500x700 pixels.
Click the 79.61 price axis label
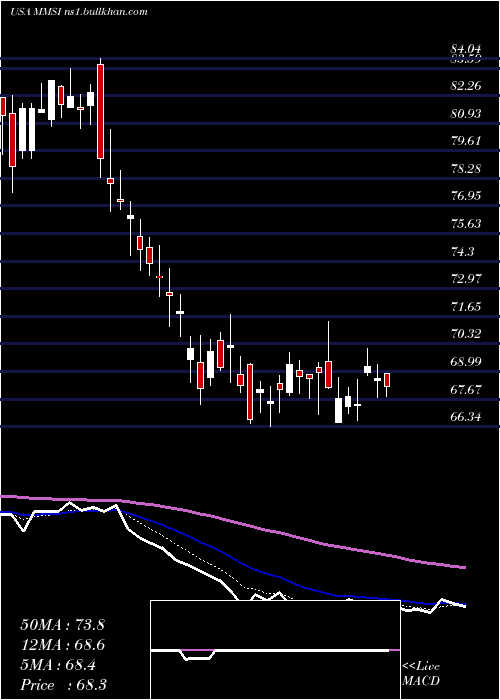(x=466, y=141)
